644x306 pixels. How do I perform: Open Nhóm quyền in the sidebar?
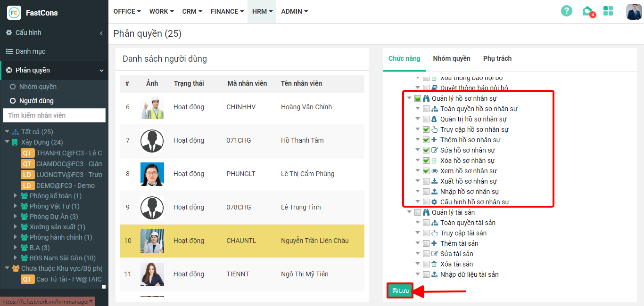pos(38,87)
